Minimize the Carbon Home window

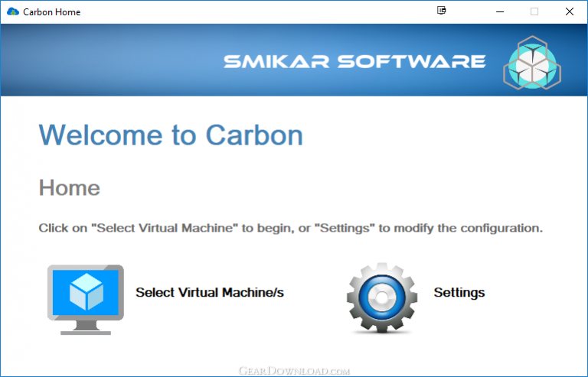pos(500,11)
